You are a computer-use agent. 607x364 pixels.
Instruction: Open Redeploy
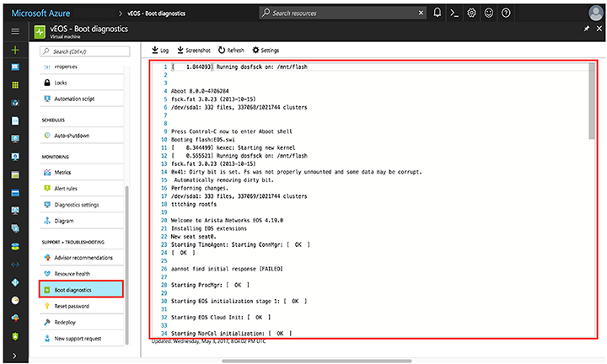[82, 322]
